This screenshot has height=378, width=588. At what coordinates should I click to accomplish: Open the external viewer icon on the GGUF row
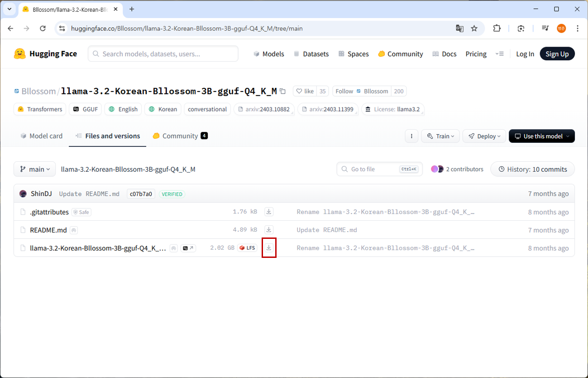pyautogui.click(x=188, y=248)
